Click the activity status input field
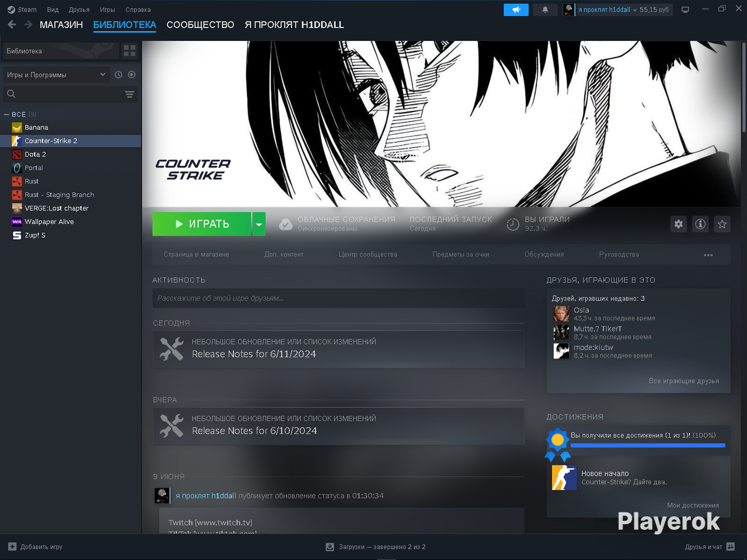This screenshot has width=747, height=560. coord(338,298)
